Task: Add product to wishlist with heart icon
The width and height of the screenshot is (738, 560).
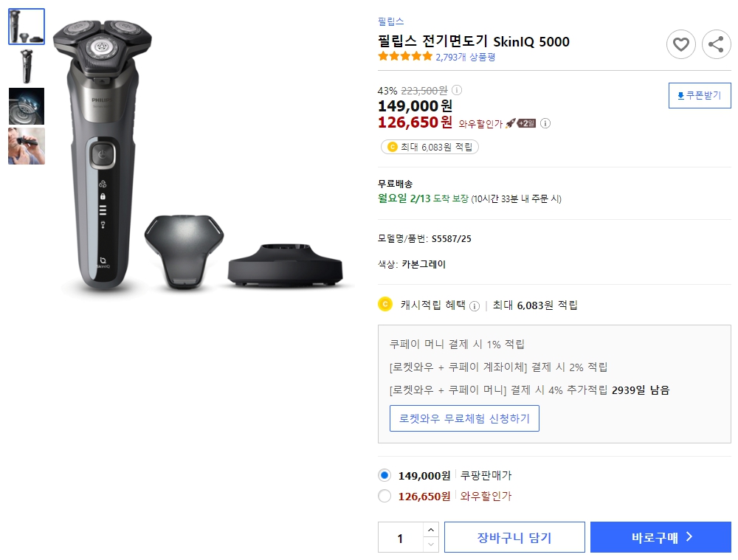Action: pyautogui.click(x=680, y=44)
